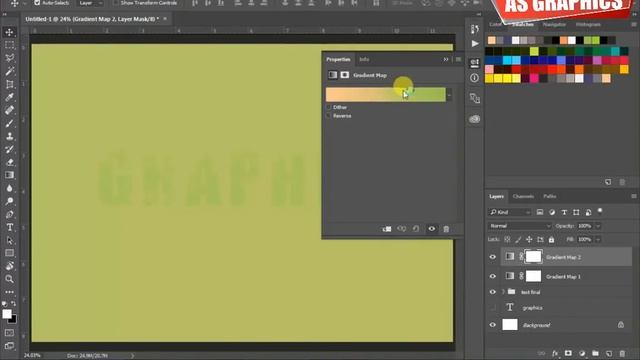Select the Clone Stamp tool
The height and width of the screenshot is (360, 640).
pyautogui.click(x=9, y=136)
